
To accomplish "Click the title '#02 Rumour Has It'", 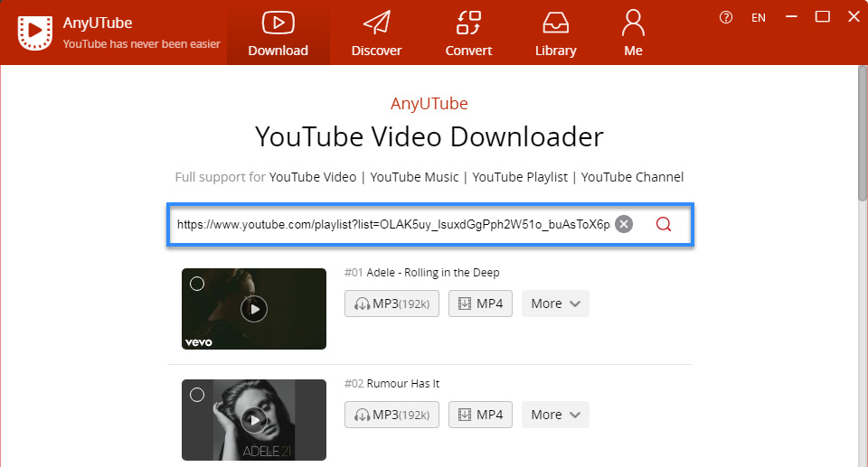I will click(x=392, y=384).
